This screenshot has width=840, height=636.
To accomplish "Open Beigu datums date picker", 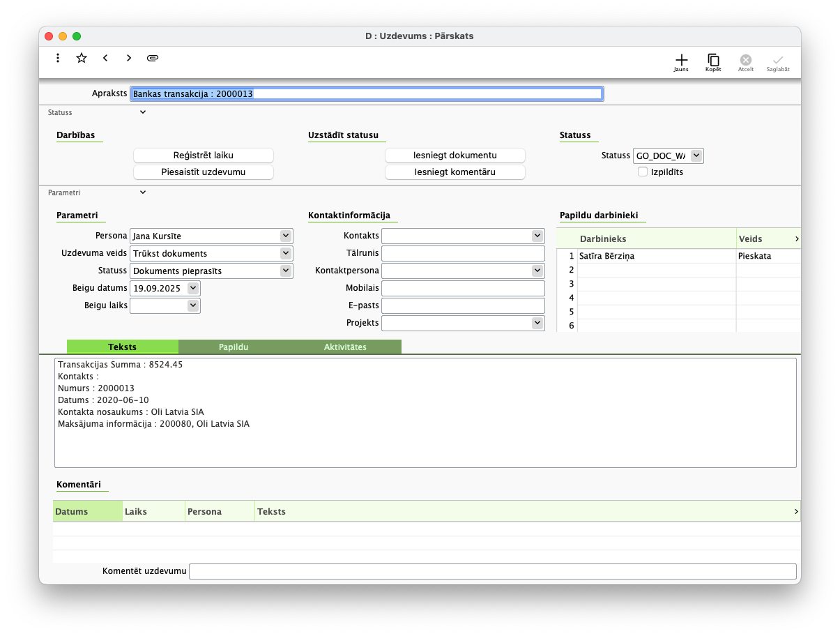I will 193,288.
